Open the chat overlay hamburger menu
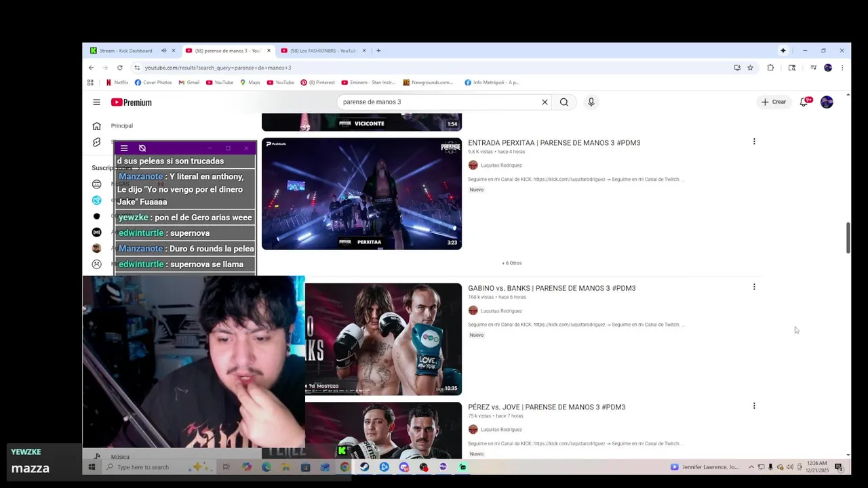 click(x=124, y=148)
